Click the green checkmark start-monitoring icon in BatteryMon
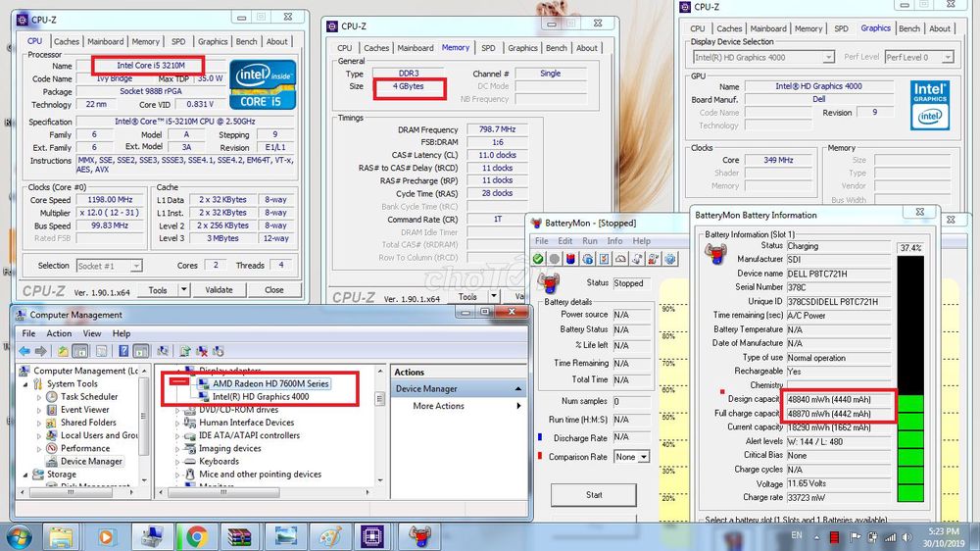980x551 pixels. point(538,259)
